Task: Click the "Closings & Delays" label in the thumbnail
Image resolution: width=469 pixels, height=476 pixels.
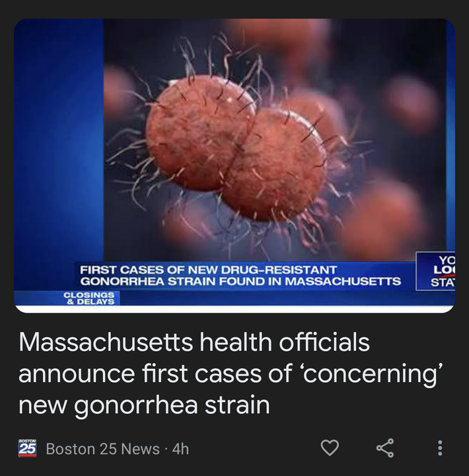Action: point(89,298)
